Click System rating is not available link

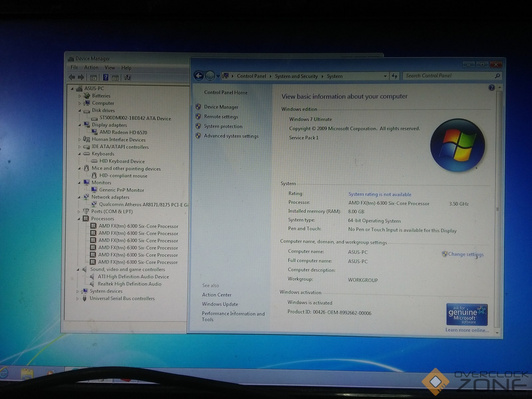point(380,194)
